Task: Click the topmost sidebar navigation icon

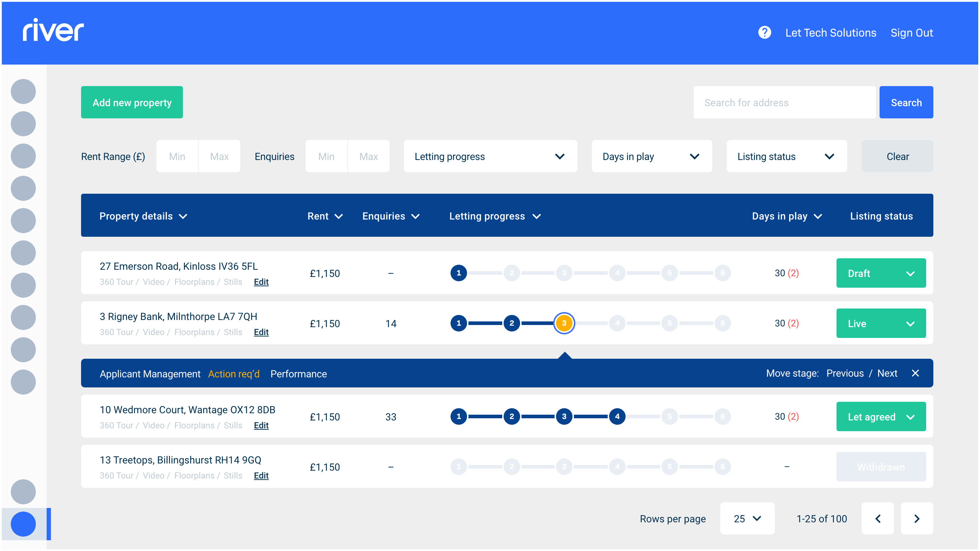Action: coord(23,91)
